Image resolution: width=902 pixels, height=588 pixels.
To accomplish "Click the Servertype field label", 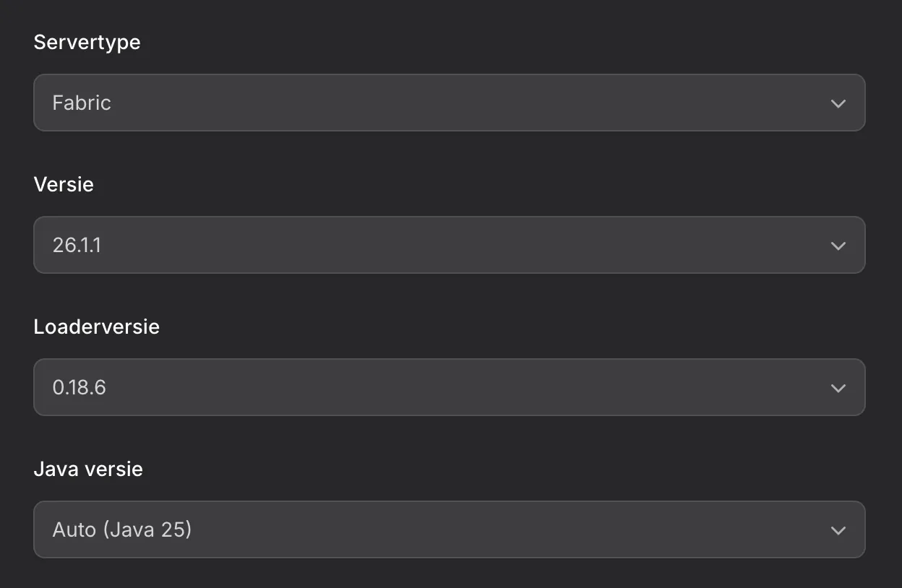I will (x=87, y=42).
